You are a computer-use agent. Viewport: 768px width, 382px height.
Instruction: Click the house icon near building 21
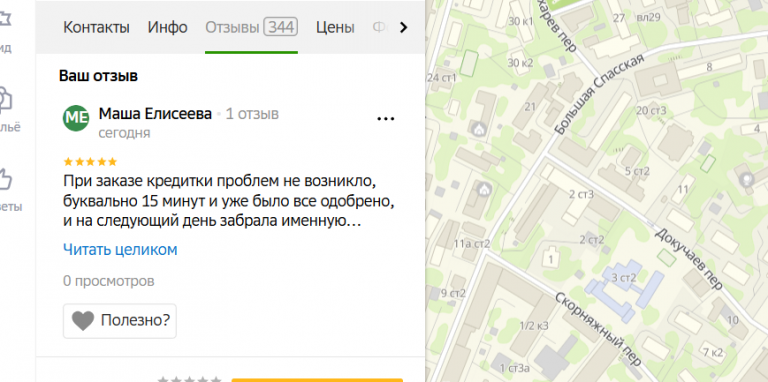pos(478,130)
